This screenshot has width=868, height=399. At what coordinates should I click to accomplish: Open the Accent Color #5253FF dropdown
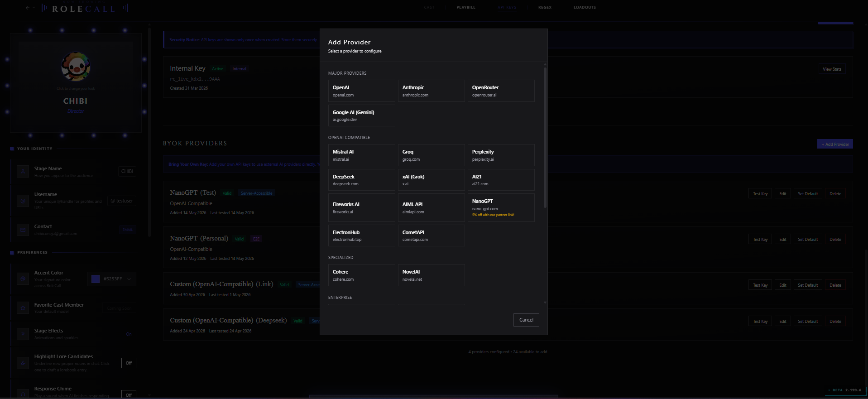pos(111,279)
